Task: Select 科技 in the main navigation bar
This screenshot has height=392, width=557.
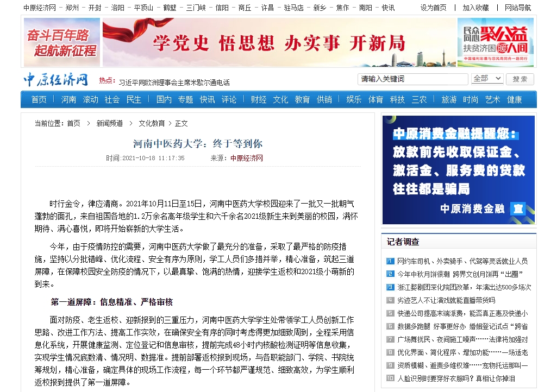Action: click(397, 100)
